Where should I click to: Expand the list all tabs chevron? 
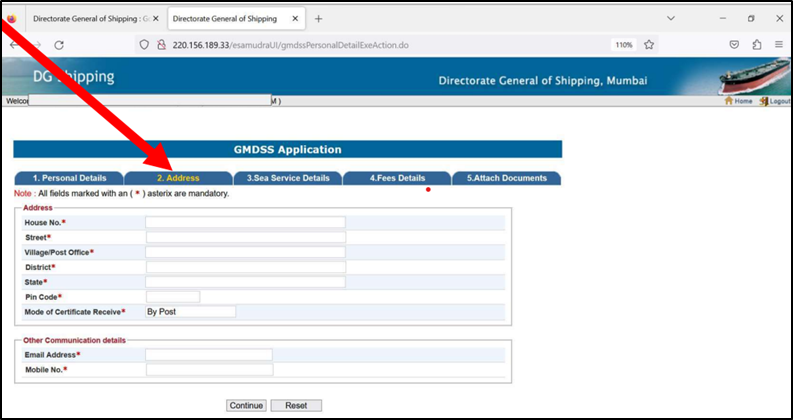click(671, 18)
